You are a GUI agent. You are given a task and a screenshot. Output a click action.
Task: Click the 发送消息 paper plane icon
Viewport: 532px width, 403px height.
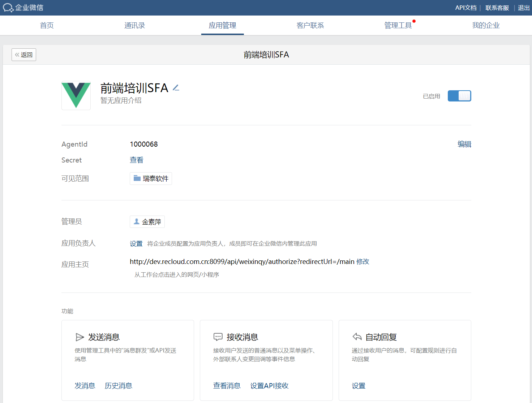coord(80,337)
